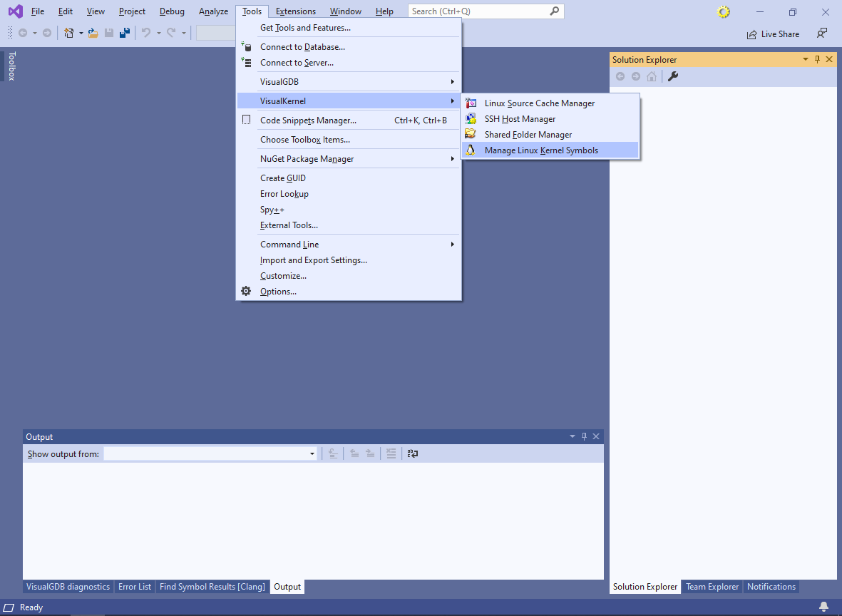Close the Solution Explorer panel

(x=829, y=60)
